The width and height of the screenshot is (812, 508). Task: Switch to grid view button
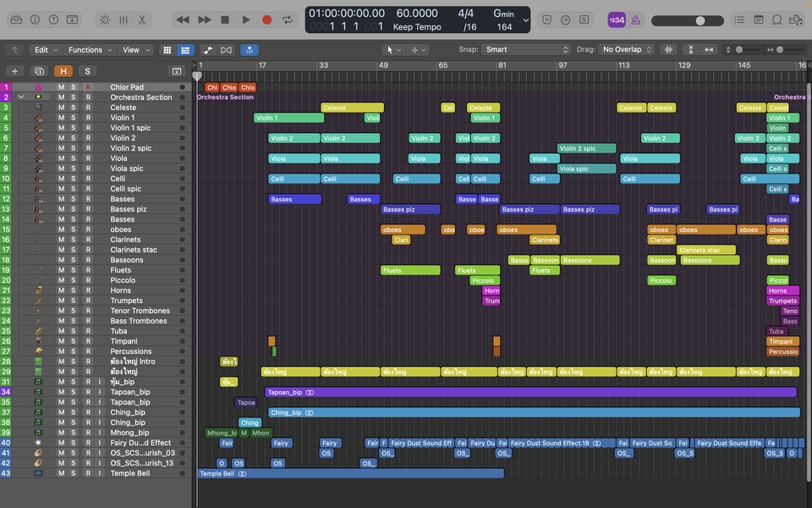pyautogui.click(x=167, y=50)
